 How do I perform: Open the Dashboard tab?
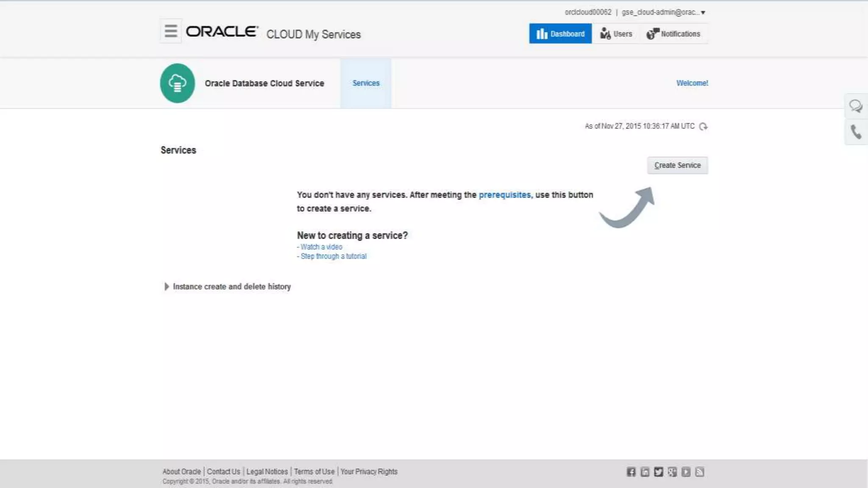pyautogui.click(x=560, y=33)
